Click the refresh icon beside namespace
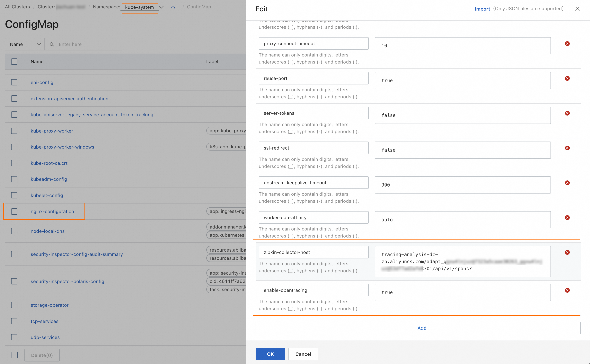 coord(173,7)
